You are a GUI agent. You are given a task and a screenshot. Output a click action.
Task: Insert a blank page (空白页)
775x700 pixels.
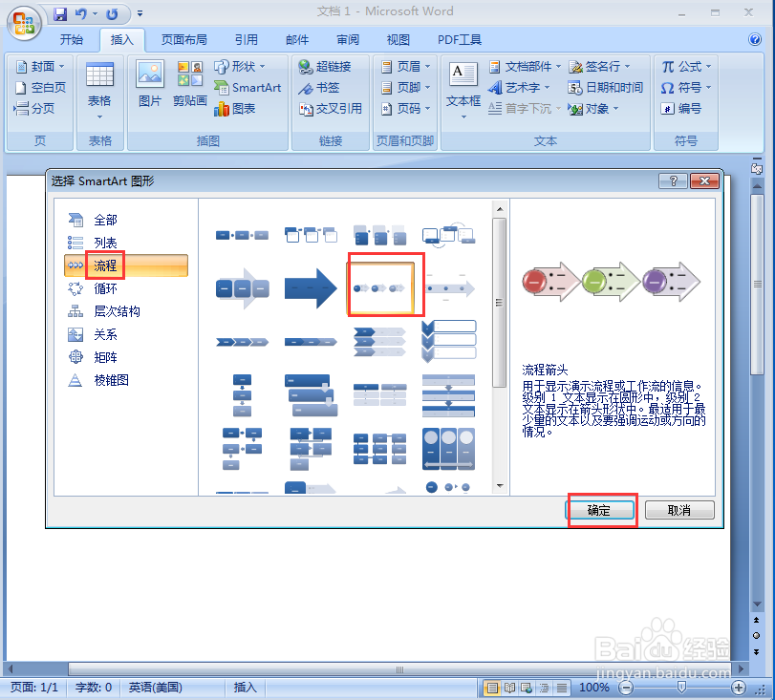40,88
